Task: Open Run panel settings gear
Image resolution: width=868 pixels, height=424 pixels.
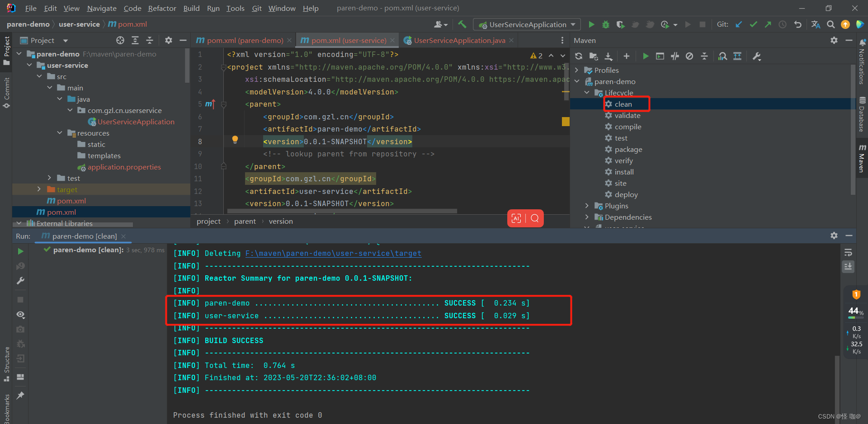Action: pyautogui.click(x=834, y=236)
